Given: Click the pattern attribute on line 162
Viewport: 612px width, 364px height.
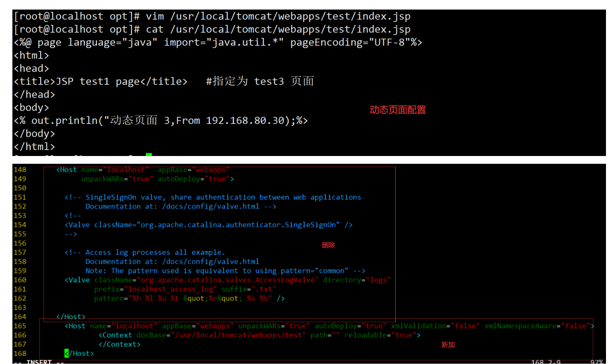Looking at the screenshot, I should [183, 299].
